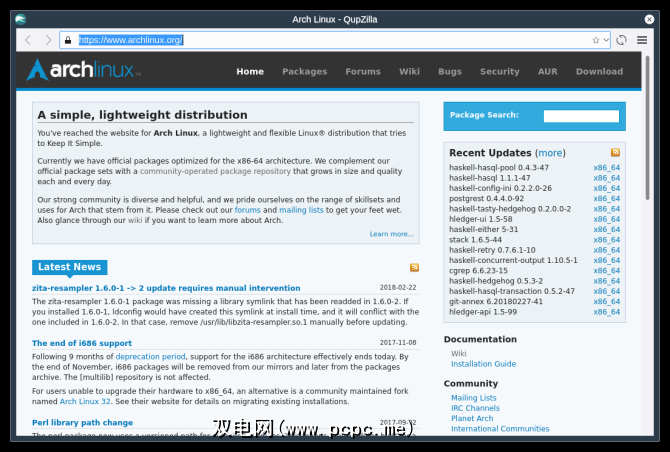Open the 'deprecation period' link
This screenshot has height=452, width=670.
click(150, 357)
